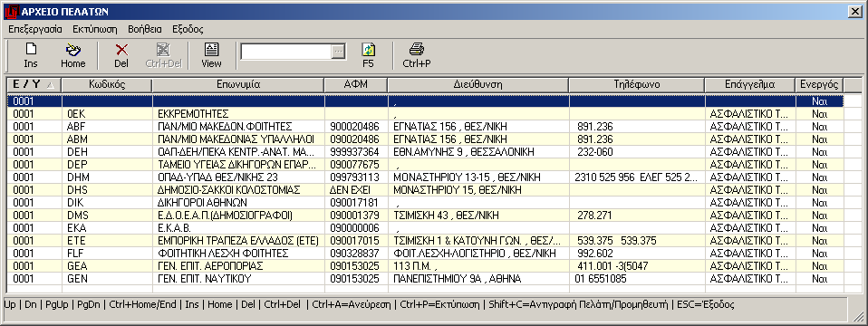Click the Ναι cell in GEN row

[x=820, y=279]
